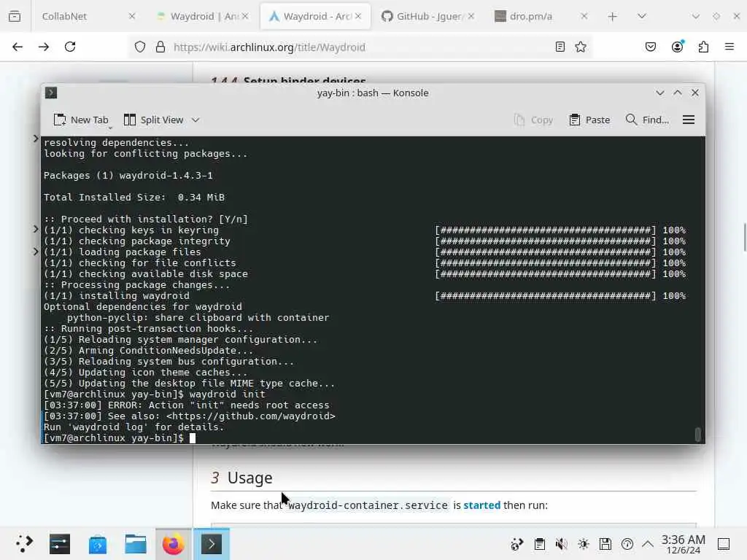747x560 pixels.
Task: Open Konsole window options chevron menu
Action: tap(659, 93)
